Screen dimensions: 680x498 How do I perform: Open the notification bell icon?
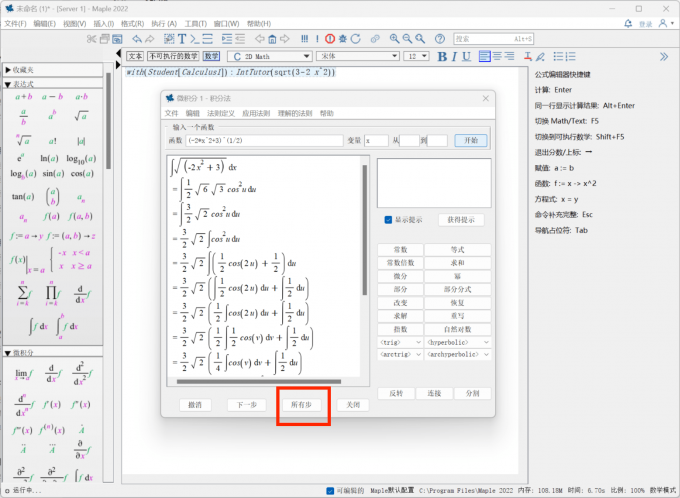coord(628,23)
